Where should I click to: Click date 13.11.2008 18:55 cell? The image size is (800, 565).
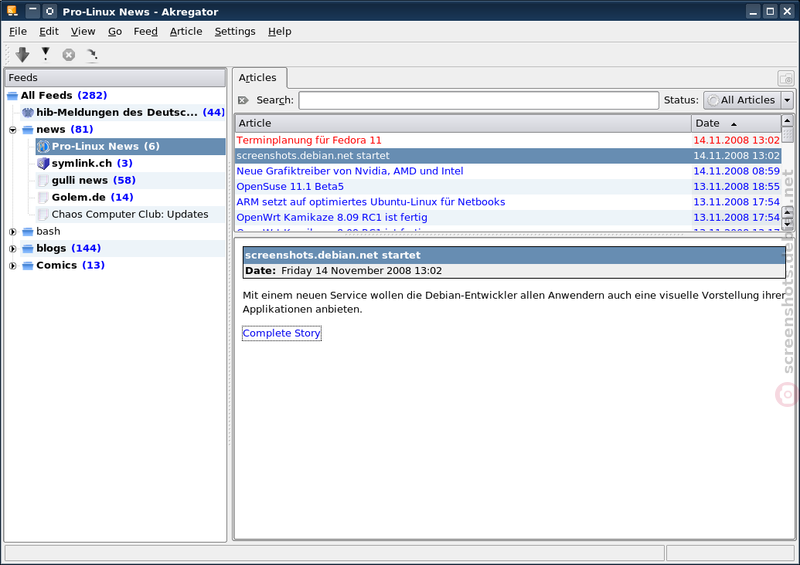pyautogui.click(x=736, y=186)
